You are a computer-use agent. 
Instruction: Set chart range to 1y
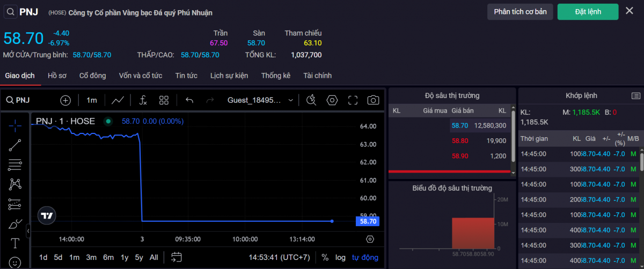[x=125, y=257]
